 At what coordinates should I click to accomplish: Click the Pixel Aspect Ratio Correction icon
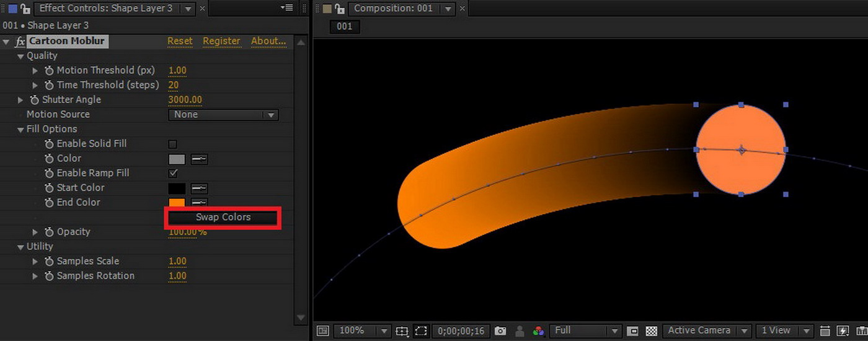click(824, 331)
